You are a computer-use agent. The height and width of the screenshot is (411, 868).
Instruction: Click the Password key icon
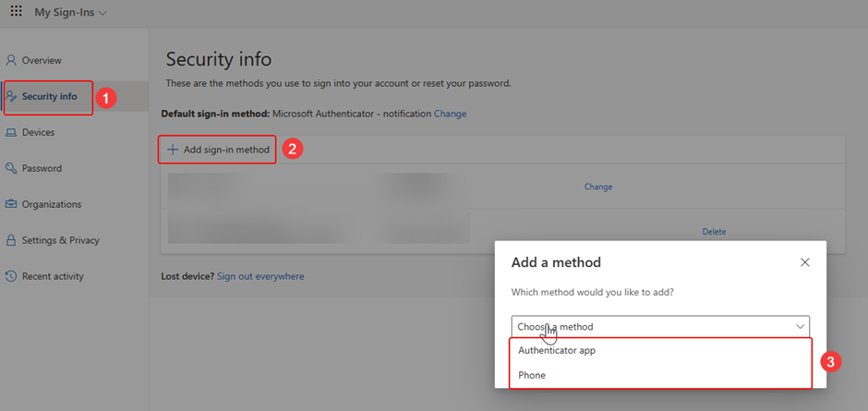11,168
